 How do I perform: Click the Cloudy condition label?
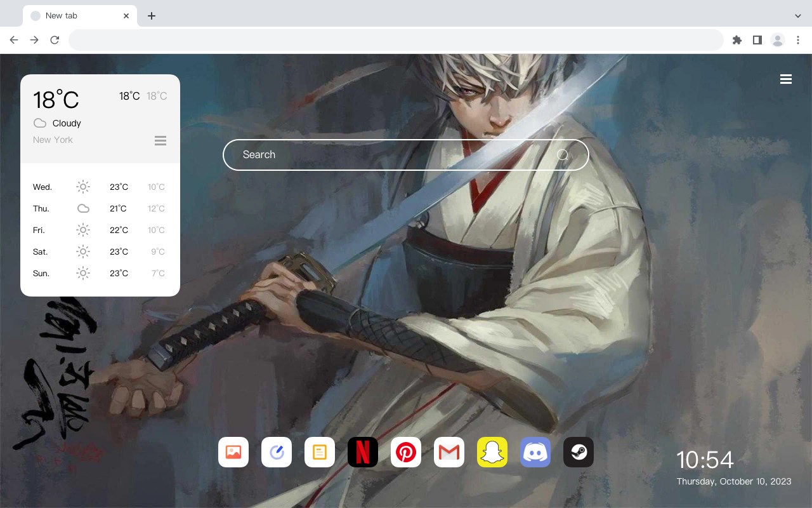point(67,123)
